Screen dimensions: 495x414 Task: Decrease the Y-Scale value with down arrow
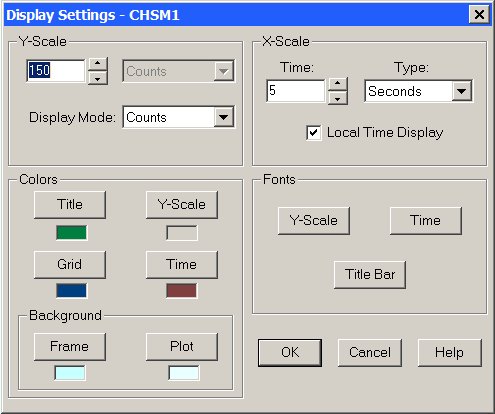click(x=97, y=79)
